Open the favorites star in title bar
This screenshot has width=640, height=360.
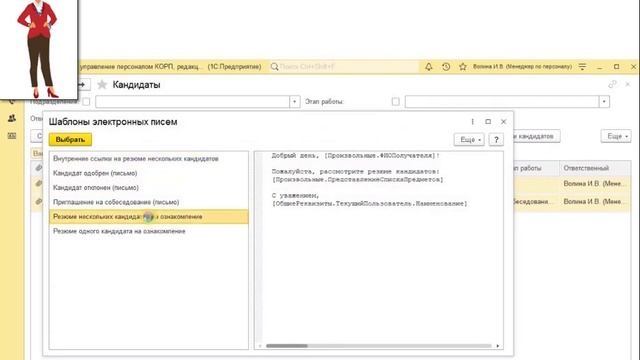coord(462,67)
